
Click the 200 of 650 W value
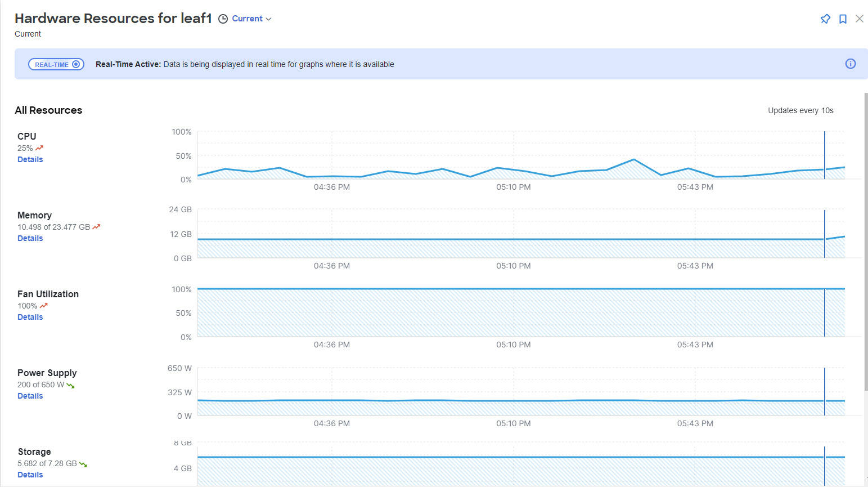[41, 385]
